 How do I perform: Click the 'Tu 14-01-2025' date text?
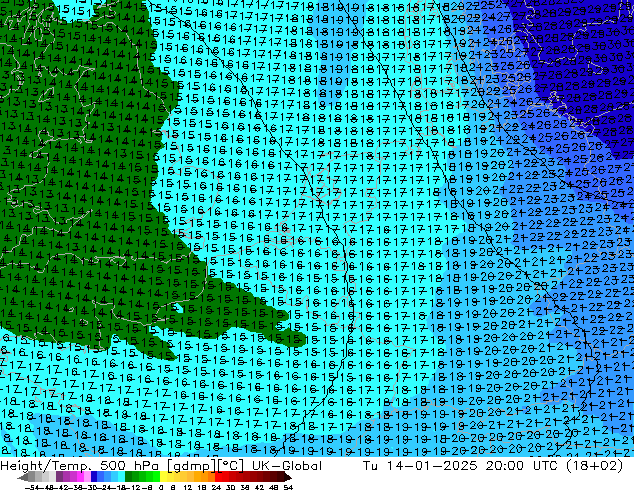[420, 466]
